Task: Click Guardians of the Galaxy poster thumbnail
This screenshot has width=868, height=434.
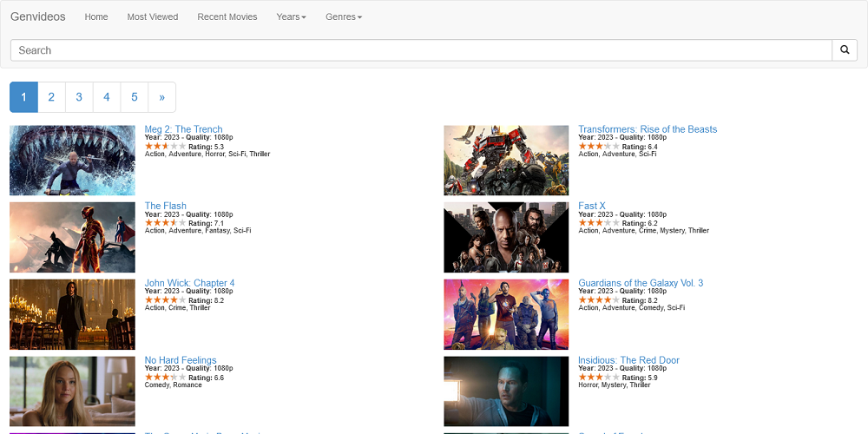Action: 506,314
